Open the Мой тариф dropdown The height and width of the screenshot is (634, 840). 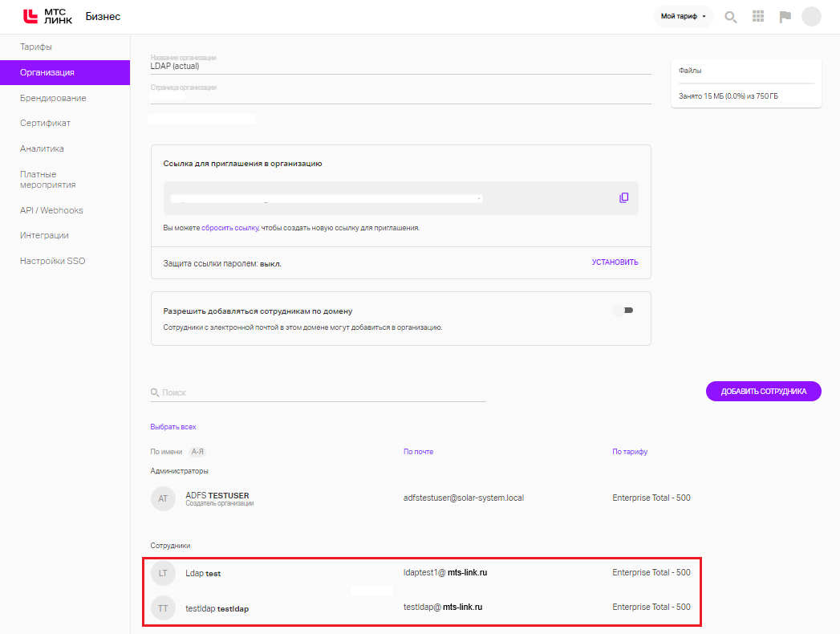[x=683, y=17]
